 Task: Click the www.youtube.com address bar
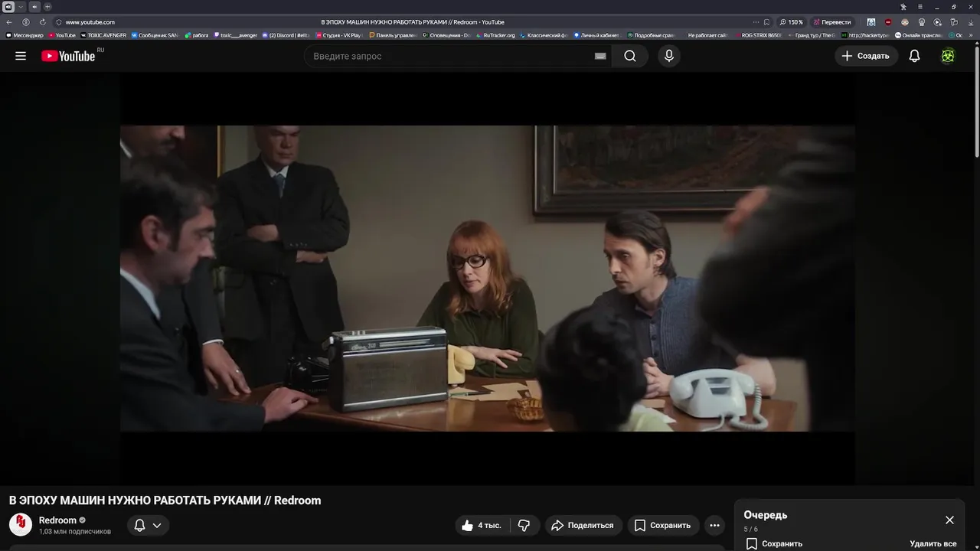[x=90, y=22]
